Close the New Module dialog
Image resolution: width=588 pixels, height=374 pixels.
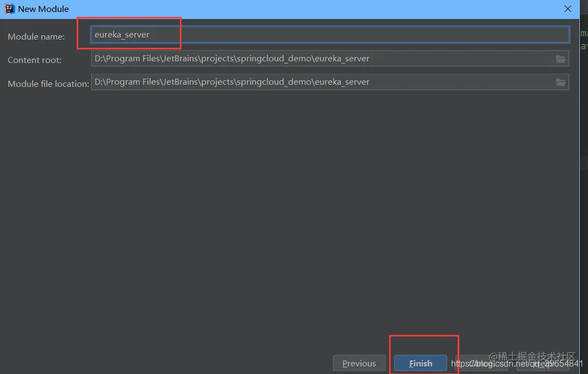point(568,9)
